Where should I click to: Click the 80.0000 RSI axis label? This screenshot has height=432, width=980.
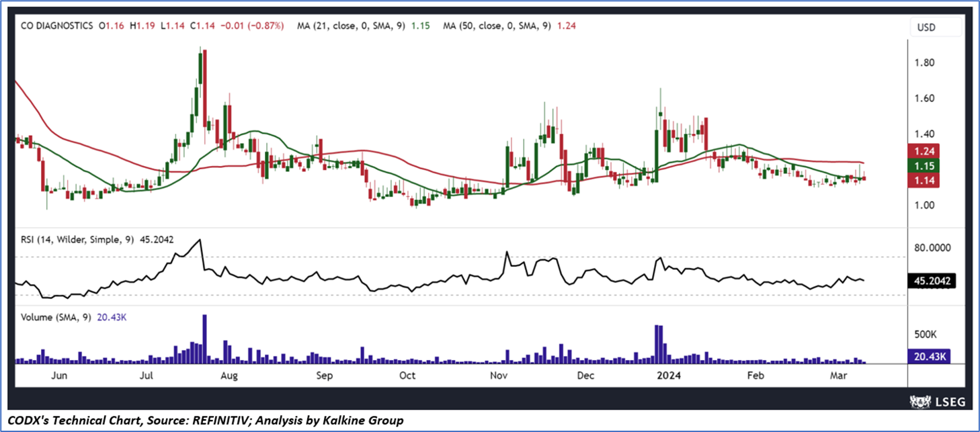tap(932, 248)
